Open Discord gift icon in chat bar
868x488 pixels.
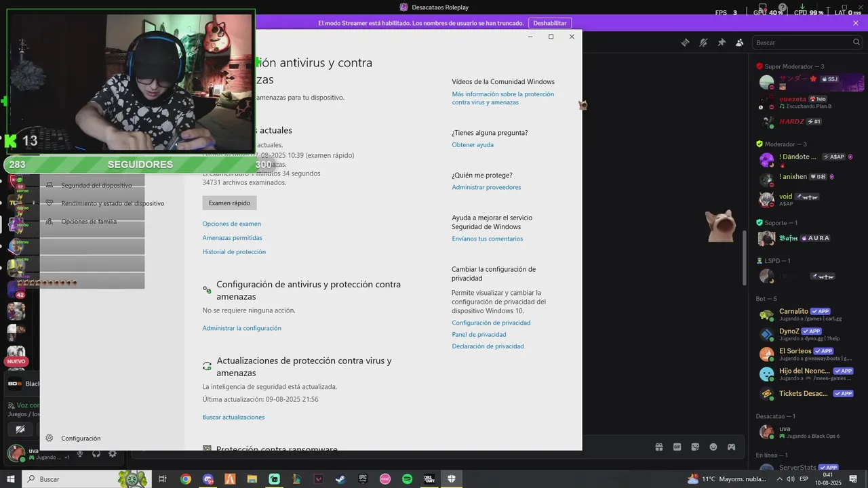pos(658,447)
